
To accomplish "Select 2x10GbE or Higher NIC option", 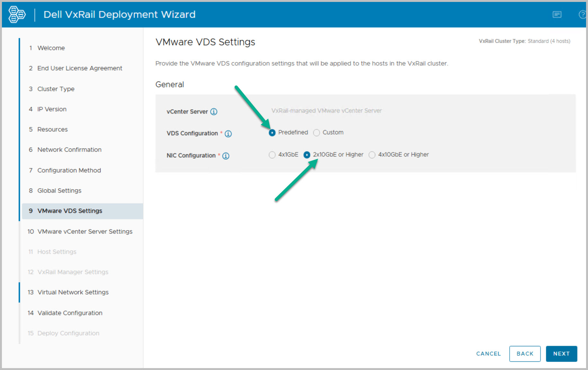I will click(307, 155).
